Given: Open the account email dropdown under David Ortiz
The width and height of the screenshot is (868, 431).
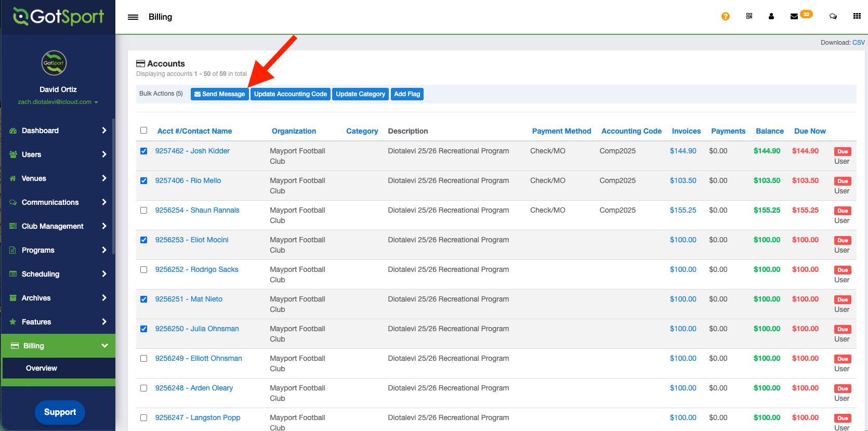Looking at the screenshot, I should (58, 102).
